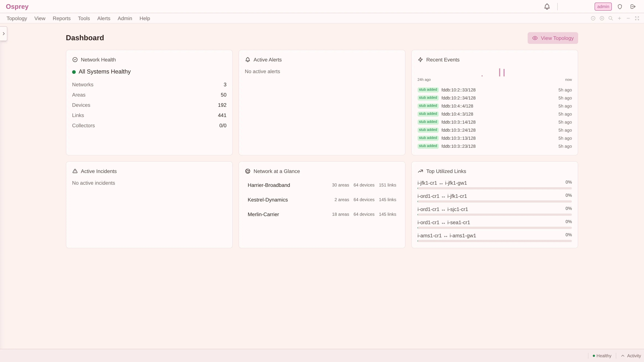This screenshot has height=362, width=644.
Task: Open the Admin menu
Action: (x=125, y=18)
